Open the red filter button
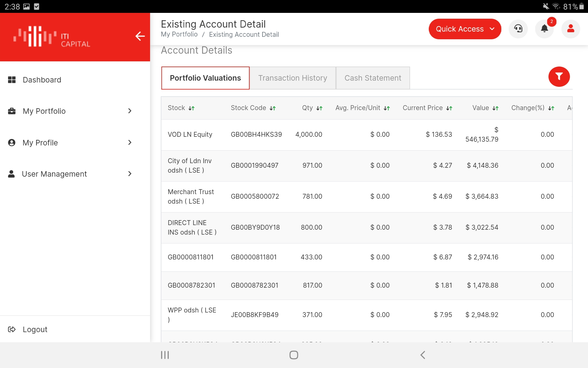 point(559,77)
